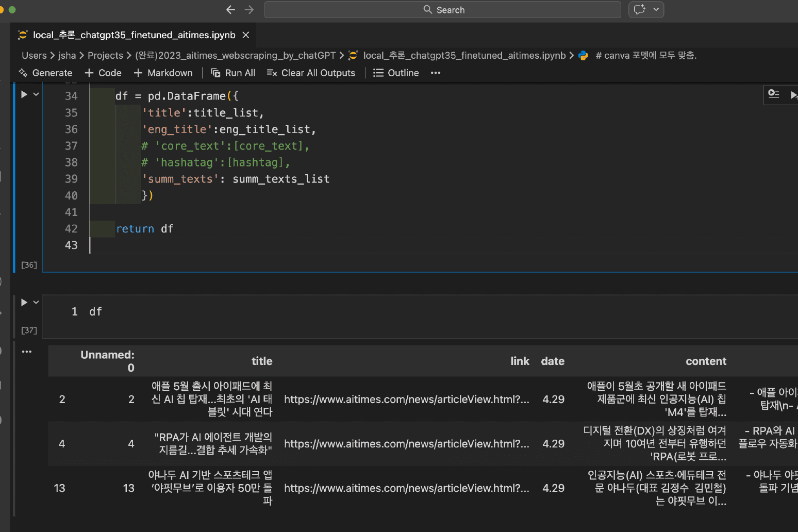Click the title cell starting '"RPA가 AI 에이전트'

[213, 444]
